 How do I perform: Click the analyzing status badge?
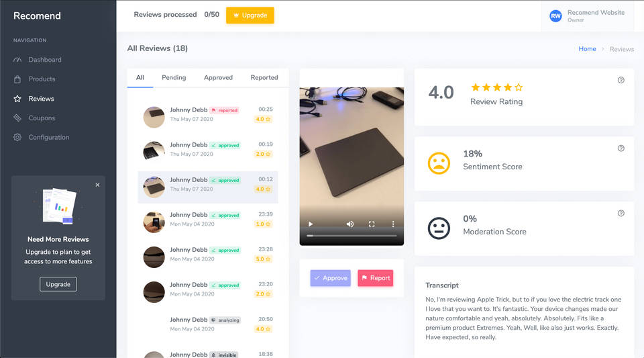coord(225,320)
